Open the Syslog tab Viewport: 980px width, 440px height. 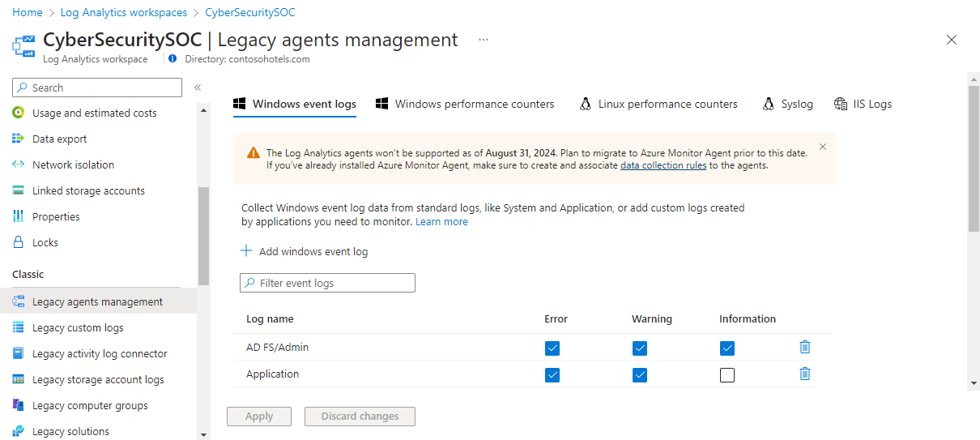point(788,104)
